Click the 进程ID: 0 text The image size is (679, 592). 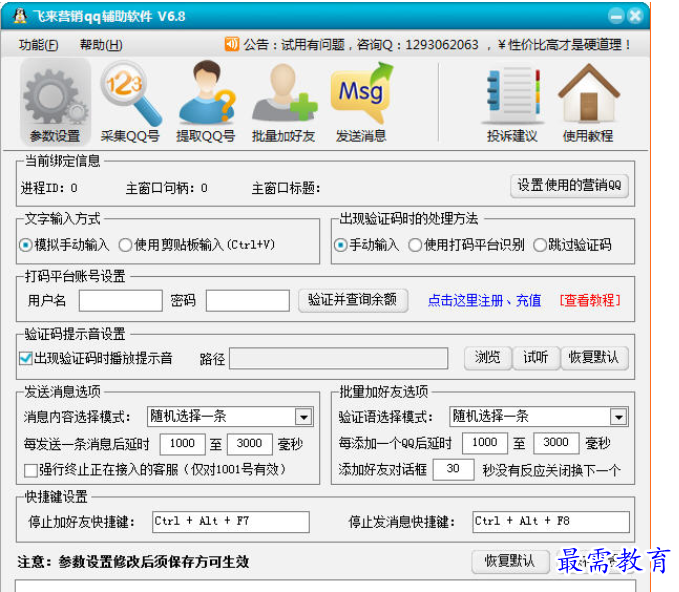point(49,188)
